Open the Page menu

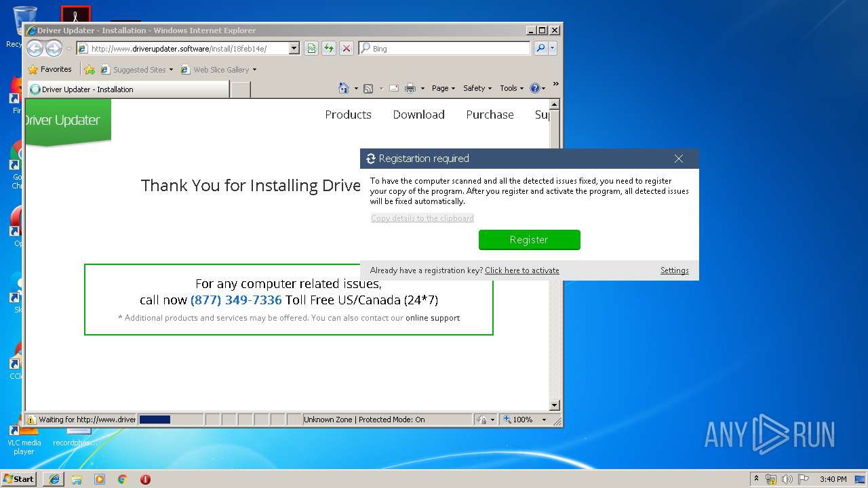coord(443,88)
